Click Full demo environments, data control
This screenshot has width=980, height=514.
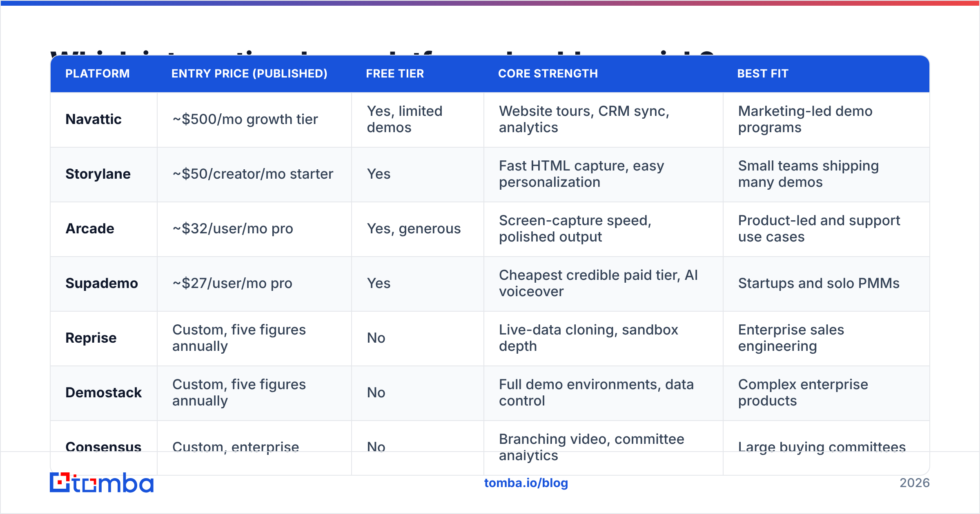(596, 392)
